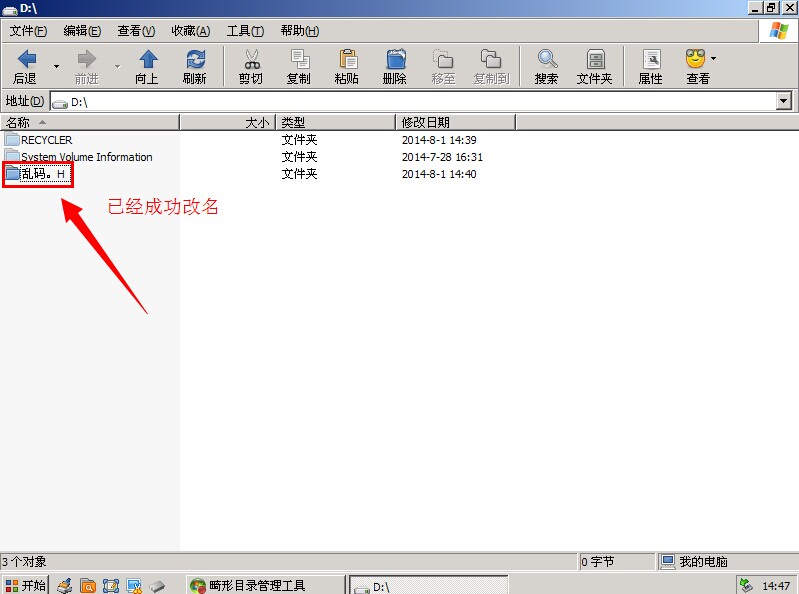Click the Windows flag logo
The image size is (799, 594).
[x=778, y=31]
